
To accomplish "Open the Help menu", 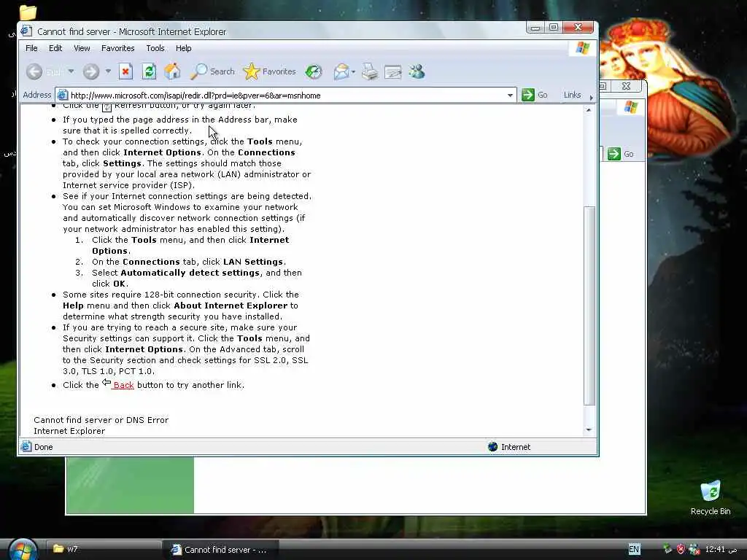I will (183, 48).
